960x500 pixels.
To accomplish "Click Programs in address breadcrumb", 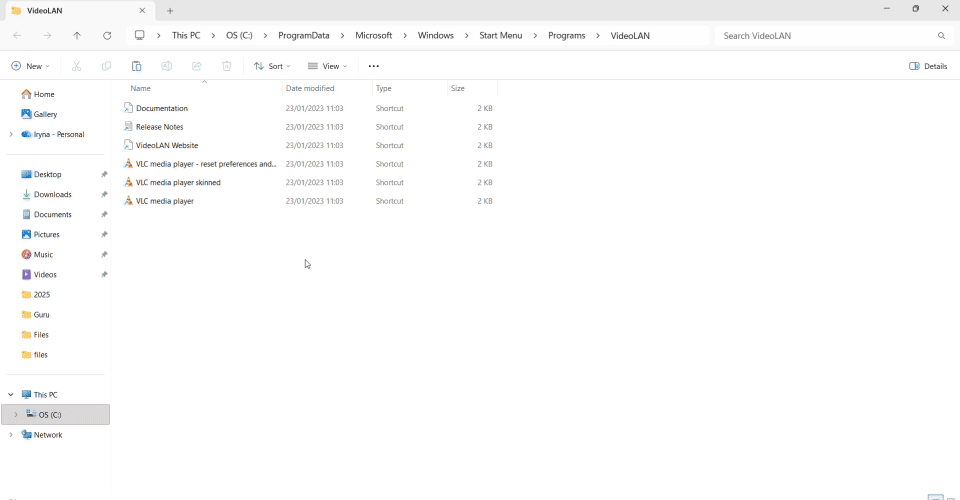I will tap(566, 35).
